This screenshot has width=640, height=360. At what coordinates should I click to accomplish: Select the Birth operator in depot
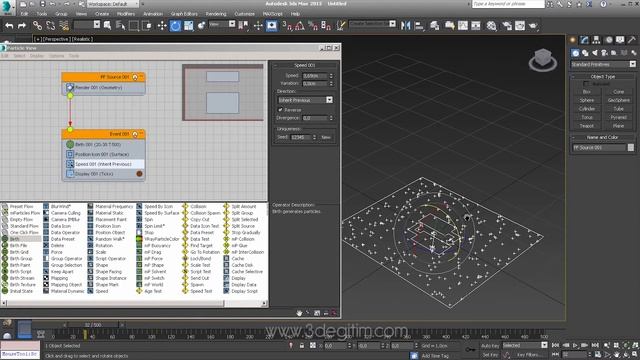14,239
